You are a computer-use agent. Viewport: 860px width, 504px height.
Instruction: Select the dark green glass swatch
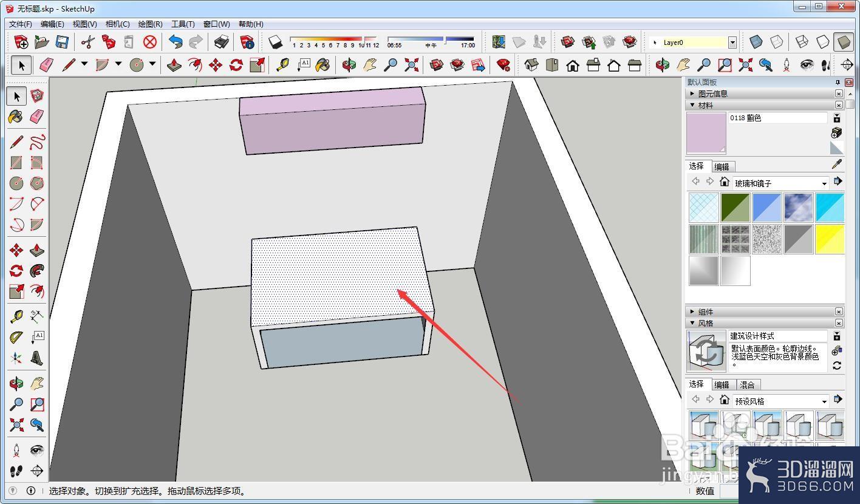click(735, 207)
